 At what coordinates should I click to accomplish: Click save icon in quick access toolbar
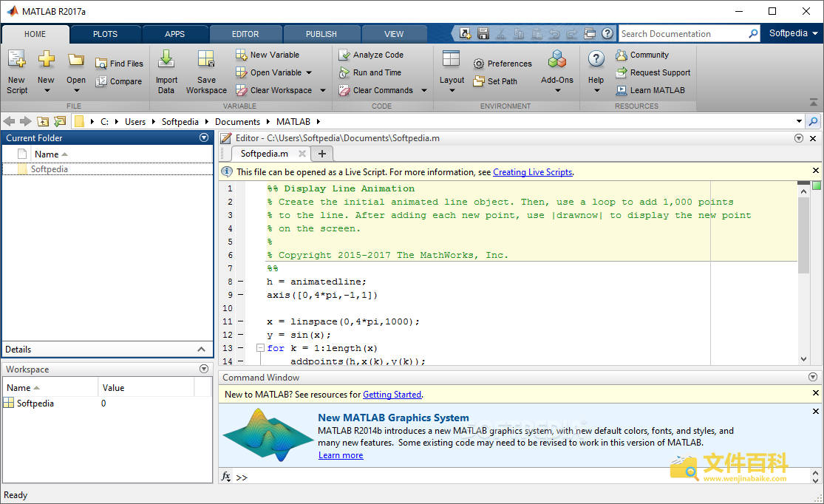pos(483,34)
